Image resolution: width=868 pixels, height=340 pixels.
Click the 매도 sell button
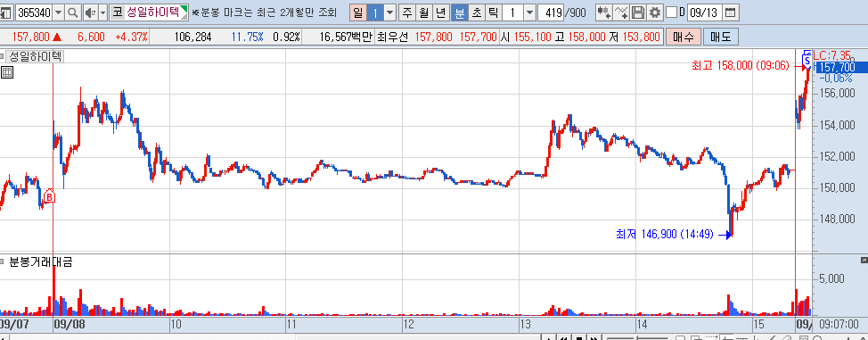pyautogui.click(x=720, y=37)
